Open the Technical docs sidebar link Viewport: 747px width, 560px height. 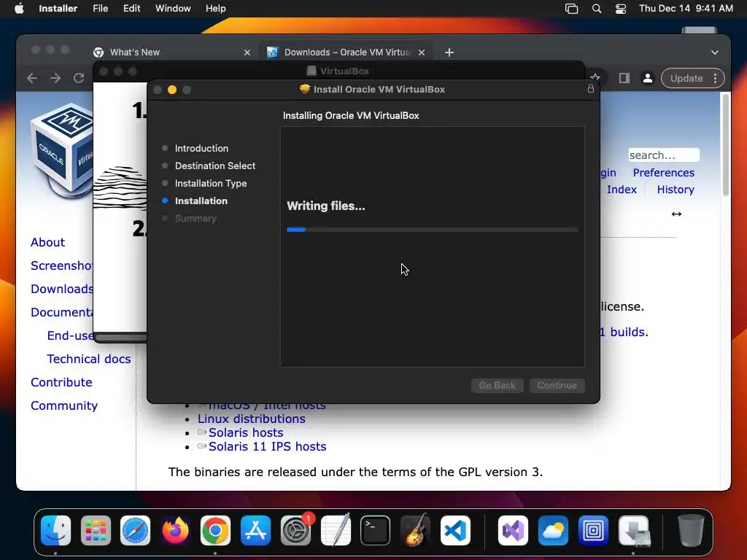coord(88,359)
